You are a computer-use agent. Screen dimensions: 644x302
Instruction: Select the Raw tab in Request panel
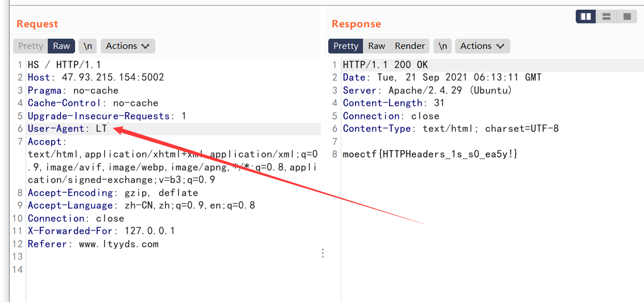point(61,46)
